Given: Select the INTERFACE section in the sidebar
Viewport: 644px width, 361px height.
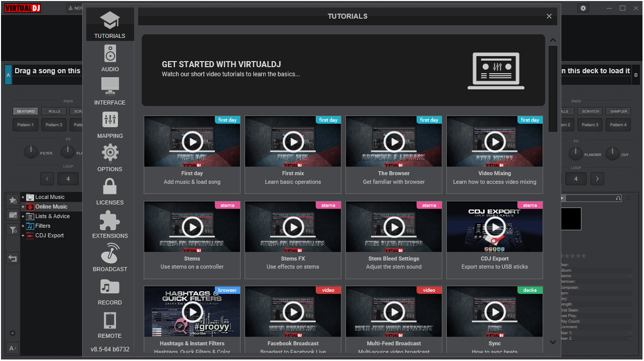Looking at the screenshot, I should [109, 90].
